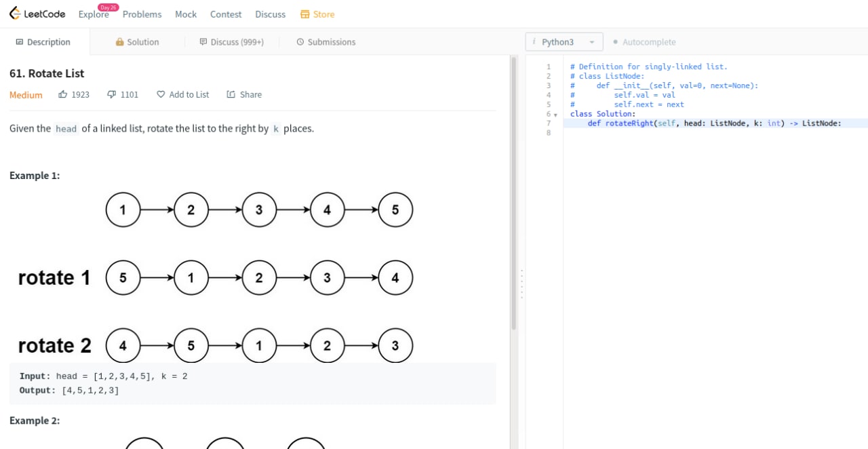
Task: Click the thumbs-down dislike icon
Action: [112, 94]
